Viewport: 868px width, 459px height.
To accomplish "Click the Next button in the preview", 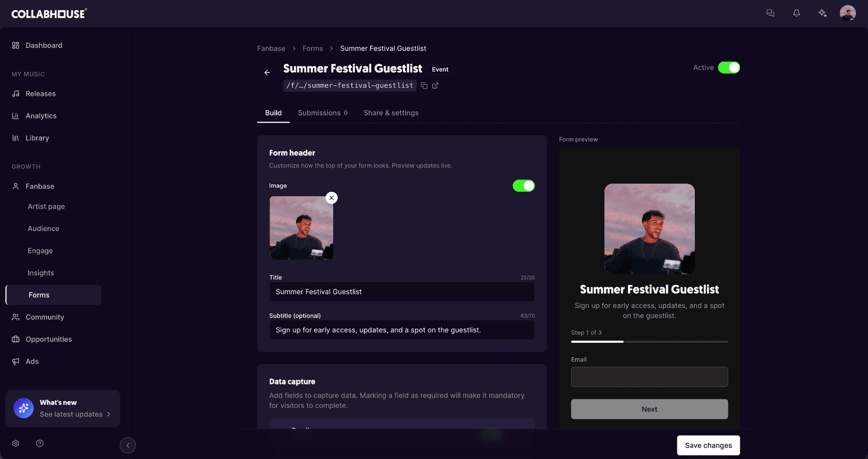I will coord(649,409).
